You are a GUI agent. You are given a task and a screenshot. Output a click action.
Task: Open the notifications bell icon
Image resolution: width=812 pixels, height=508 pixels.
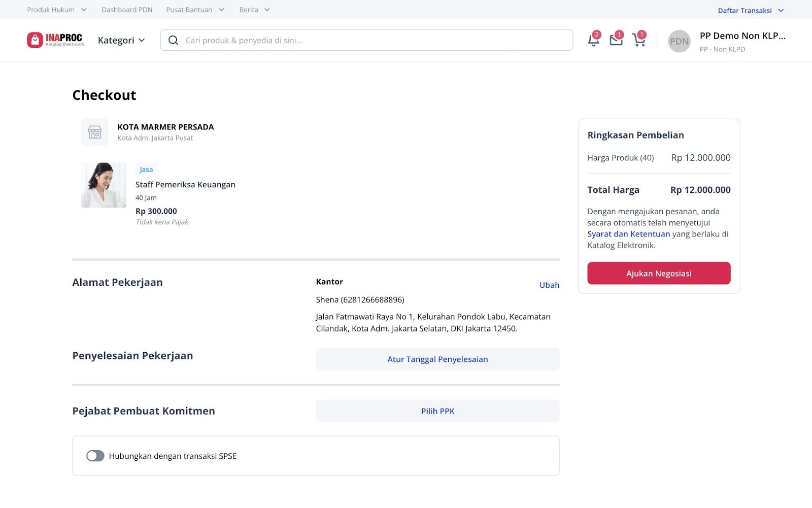[x=593, y=40]
